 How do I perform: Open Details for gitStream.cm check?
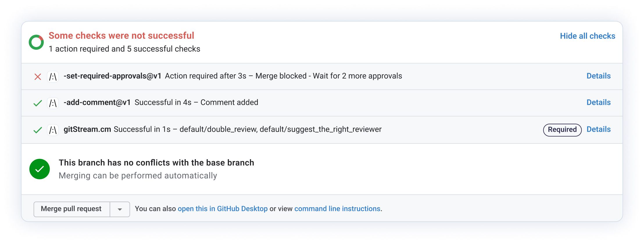pos(599,129)
